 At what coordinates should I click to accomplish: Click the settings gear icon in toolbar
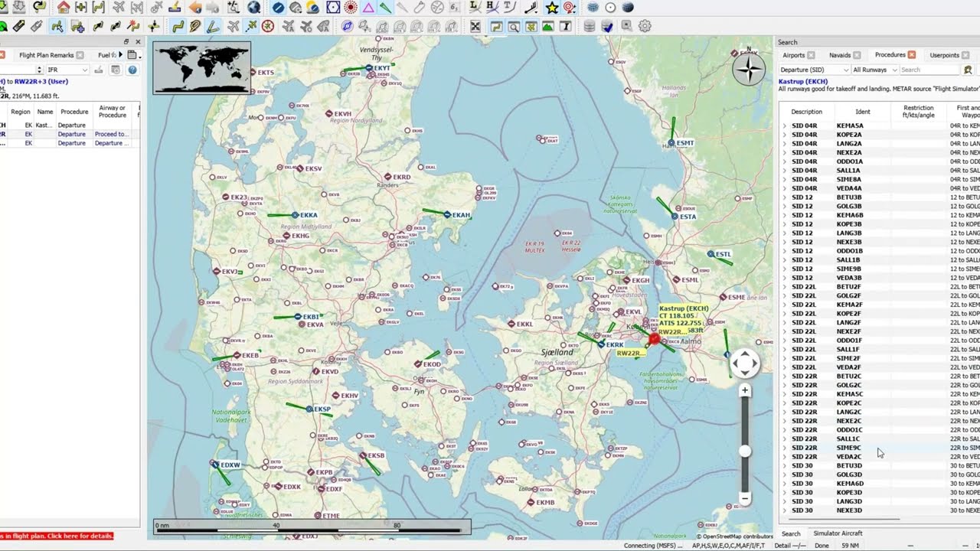coord(645,26)
